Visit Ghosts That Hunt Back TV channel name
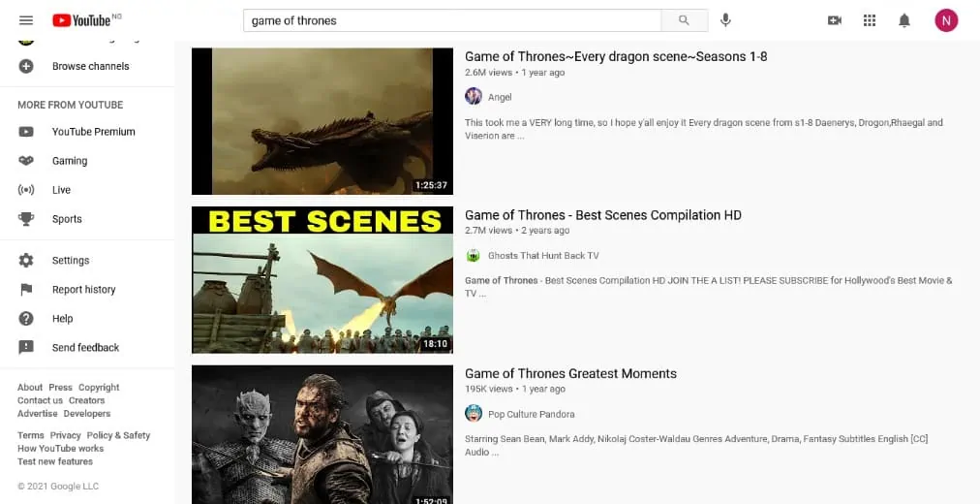This screenshot has height=504, width=980. click(543, 255)
